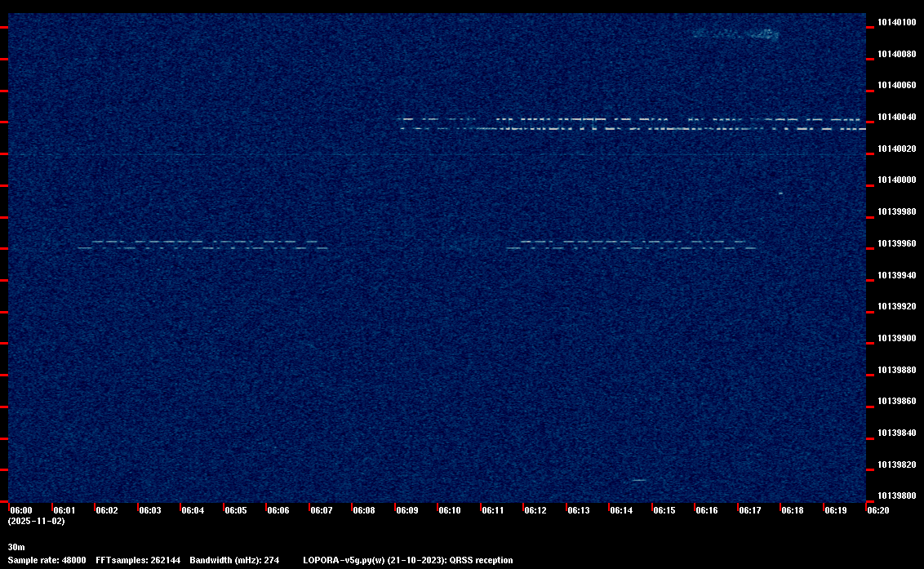Screen dimensions: 924x569
Task: Pick the 06:11 time label
Action: pos(493,510)
